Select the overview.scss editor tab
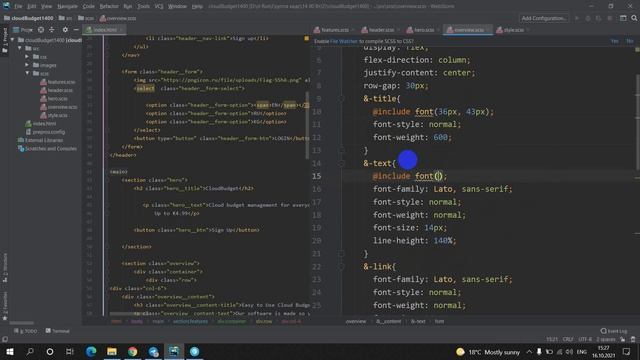The width and height of the screenshot is (640, 360). point(469,30)
